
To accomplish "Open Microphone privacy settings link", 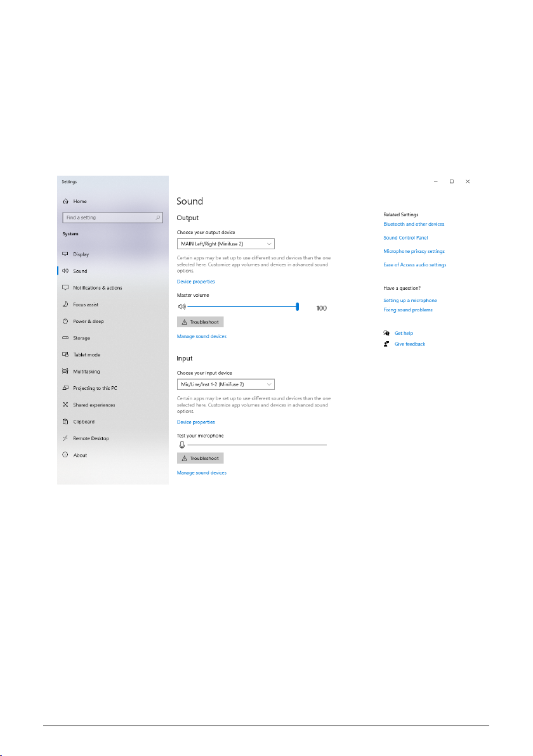I will click(x=414, y=251).
